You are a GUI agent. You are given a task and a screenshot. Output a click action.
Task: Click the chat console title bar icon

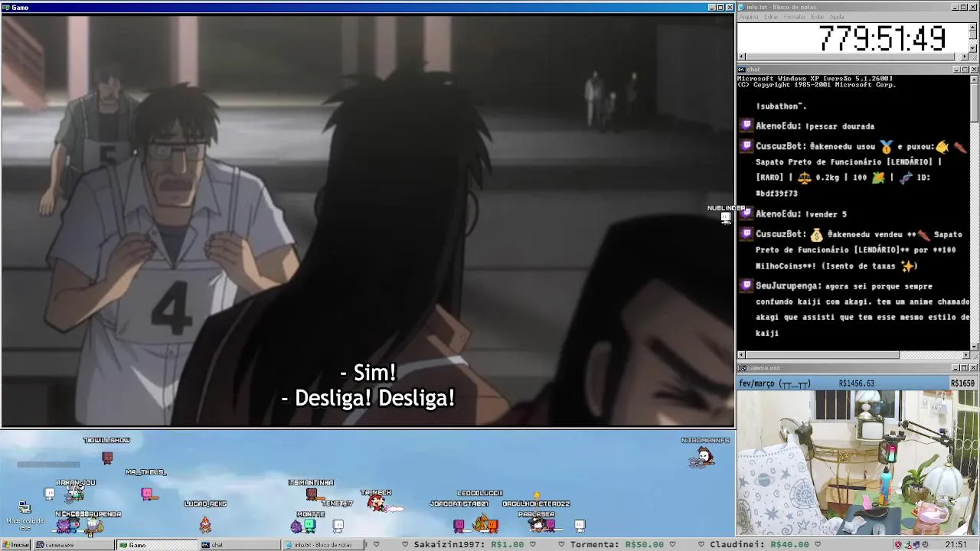tap(742, 70)
